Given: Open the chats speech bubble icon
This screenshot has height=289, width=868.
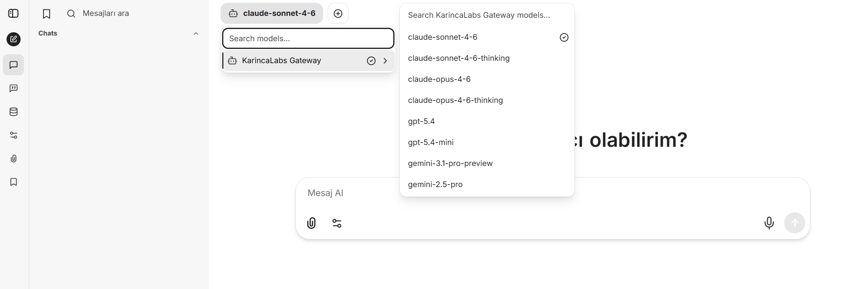Looking at the screenshot, I should pos(14,65).
